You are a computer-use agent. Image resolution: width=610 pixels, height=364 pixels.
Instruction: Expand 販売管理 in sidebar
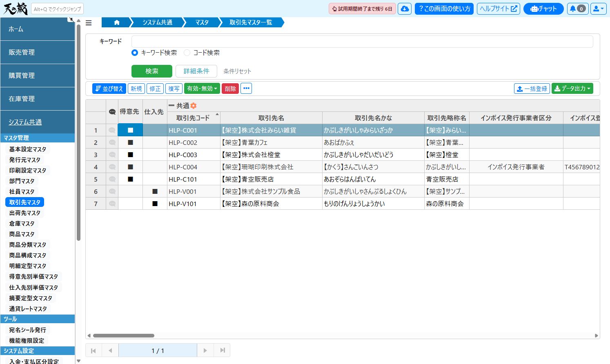coord(38,52)
